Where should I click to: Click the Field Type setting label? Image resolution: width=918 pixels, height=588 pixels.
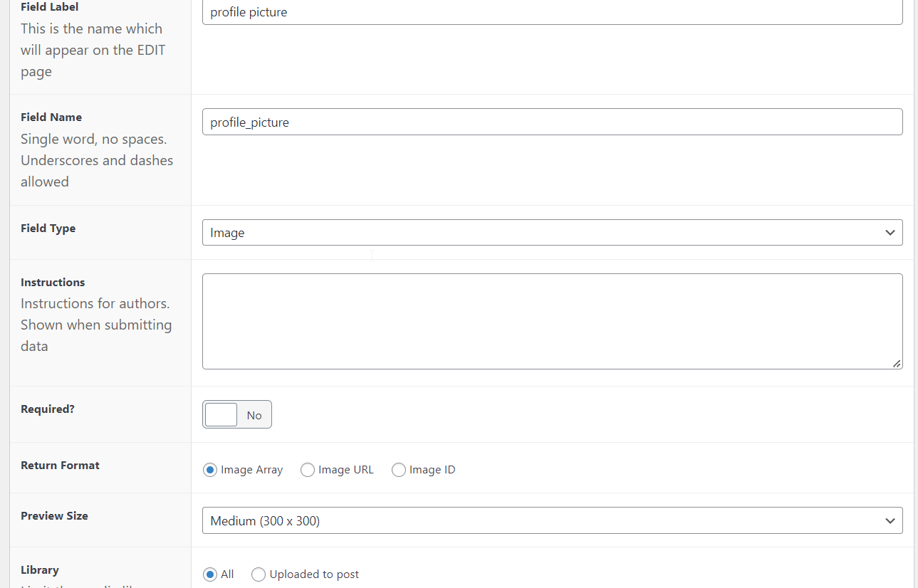[48, 229]
